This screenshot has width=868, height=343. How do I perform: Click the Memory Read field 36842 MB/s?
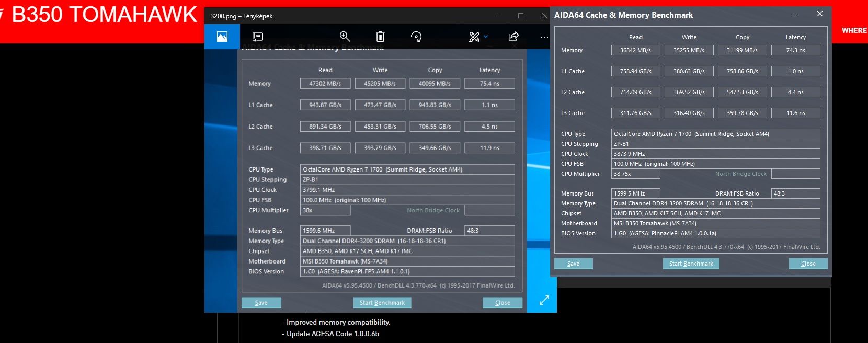636,50
